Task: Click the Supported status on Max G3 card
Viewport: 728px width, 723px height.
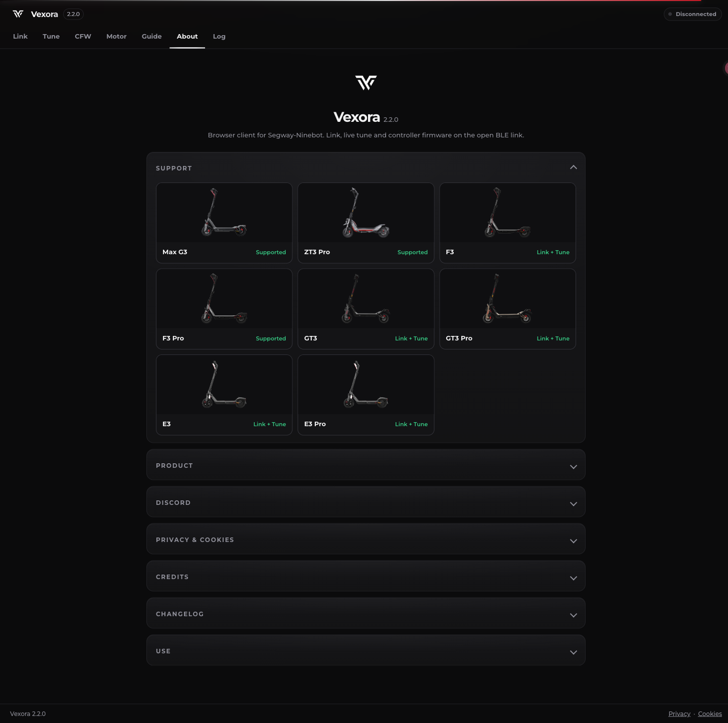Action: coord(271,252)
